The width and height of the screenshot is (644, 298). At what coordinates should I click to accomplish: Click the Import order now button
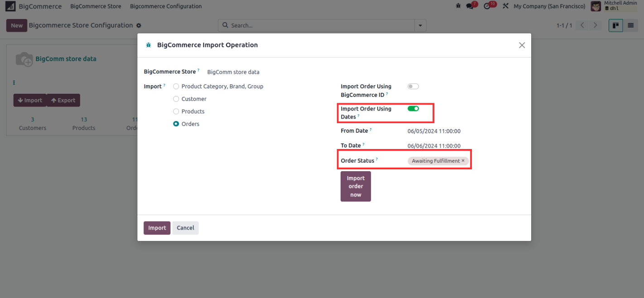click(356, 186)
